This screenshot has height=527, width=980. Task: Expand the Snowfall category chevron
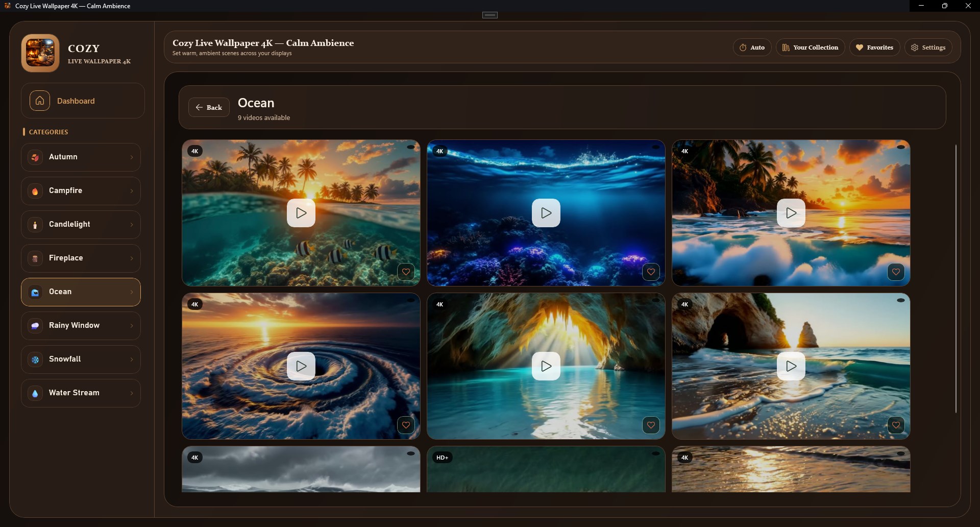(132, 360)
